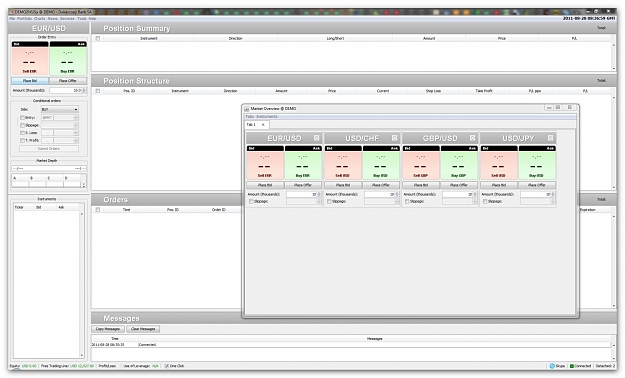The image size is (625, 378).
Task: Toggle One Click checkbox in status bar
Action: point(167,366)
